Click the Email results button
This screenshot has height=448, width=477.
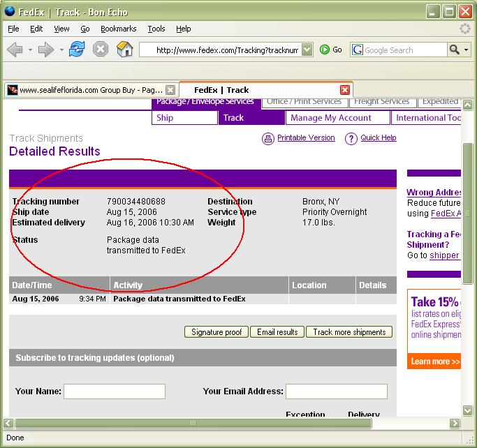point(277,332)
